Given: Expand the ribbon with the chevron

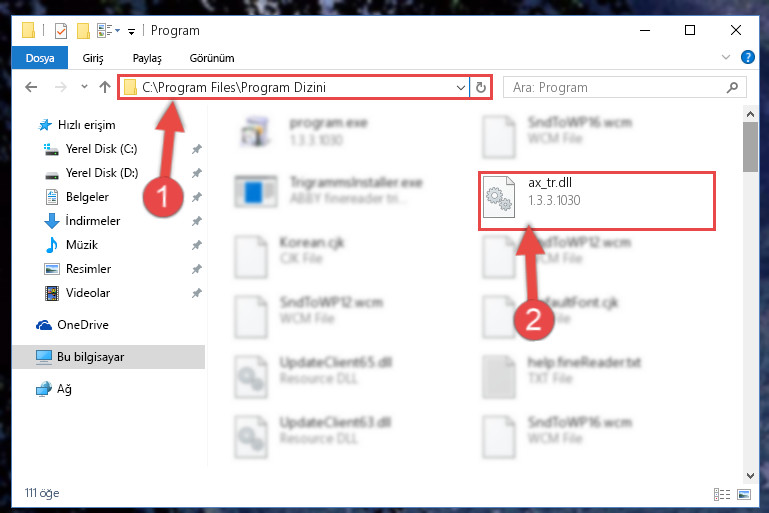Looking at the screenshot, I should 726,57.
